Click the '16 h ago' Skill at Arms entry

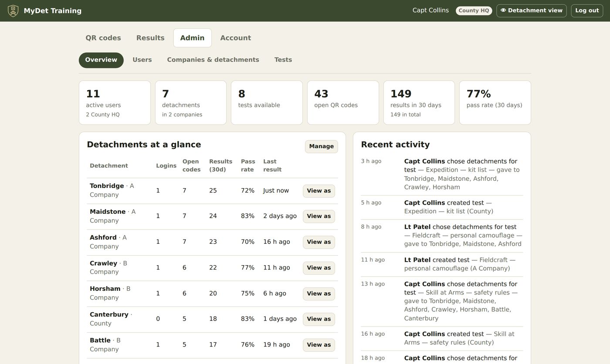(442, 339)
